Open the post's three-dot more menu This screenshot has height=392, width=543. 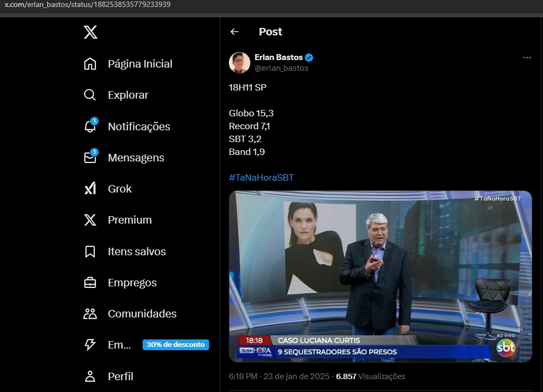(x=527, y=57)
